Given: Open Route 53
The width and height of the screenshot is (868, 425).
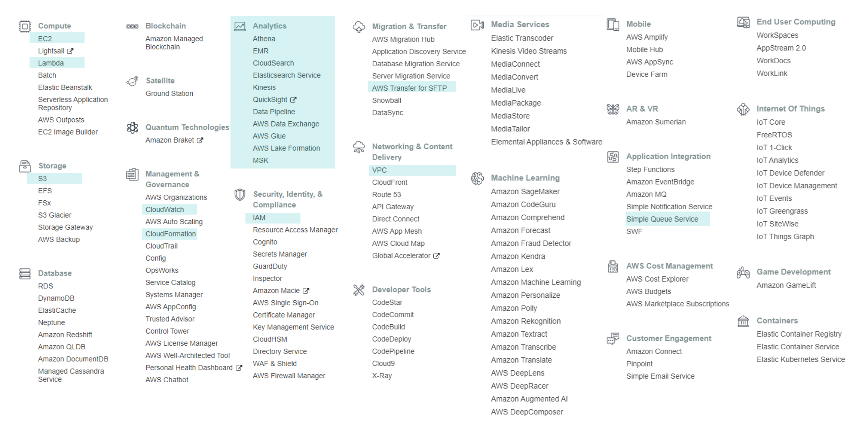Looking at the screenshot, I should pyautogui.click(x=386, y=195).
